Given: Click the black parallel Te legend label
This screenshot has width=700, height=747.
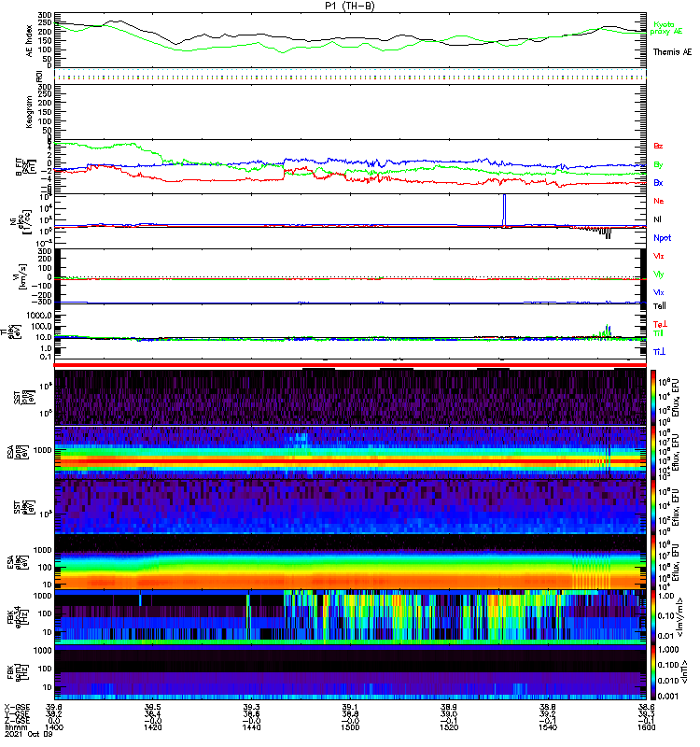Looking at the screenshot, I should 660,306.
